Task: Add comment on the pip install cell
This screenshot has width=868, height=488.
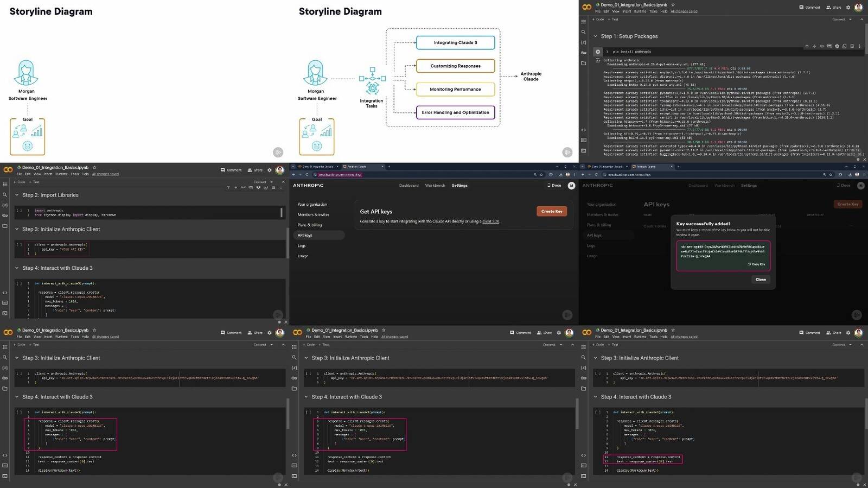Action: coord(829,46)
